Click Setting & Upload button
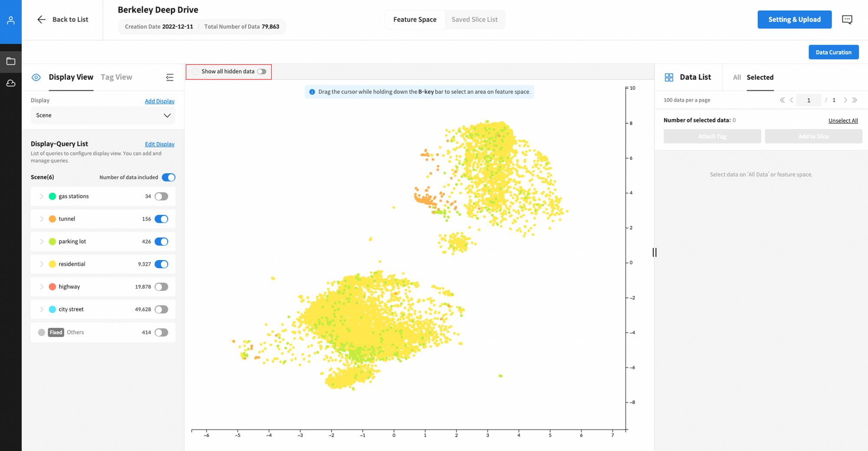This screenshot has height=451, width=868. pos(794,20)
